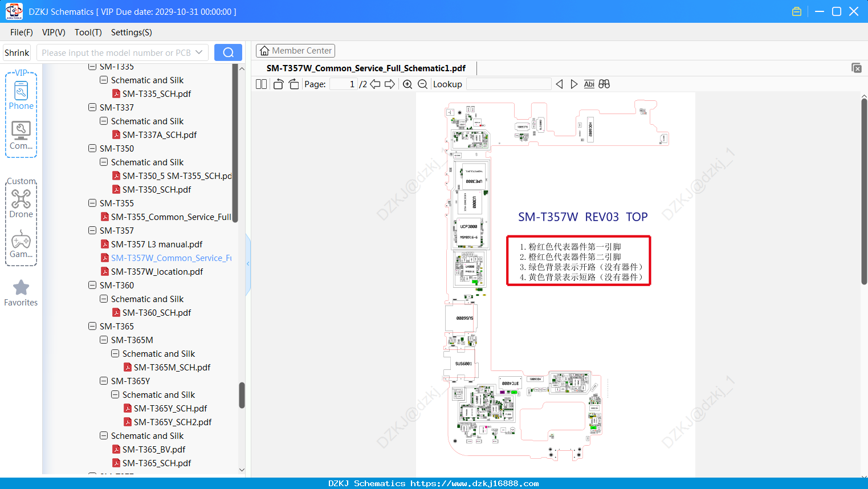Open model number dropdown arrow
The height and width of the screenshot is (489, 868).
click(199, 52)
